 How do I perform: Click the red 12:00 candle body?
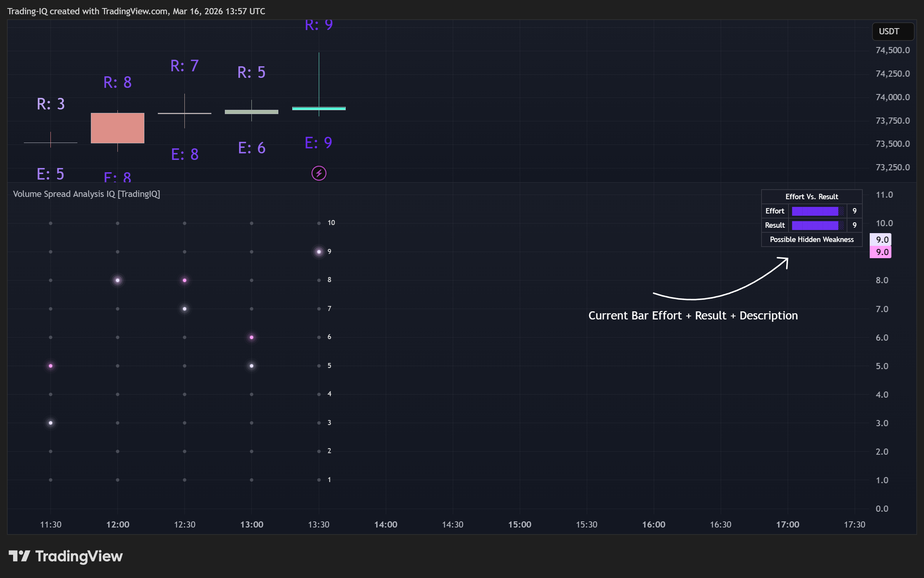click(117, 128)
